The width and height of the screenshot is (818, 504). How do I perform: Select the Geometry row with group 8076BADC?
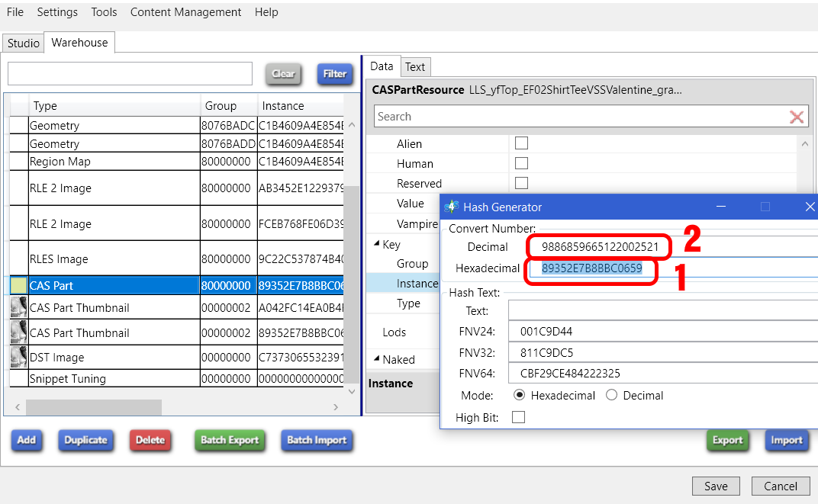pos(177,126)
